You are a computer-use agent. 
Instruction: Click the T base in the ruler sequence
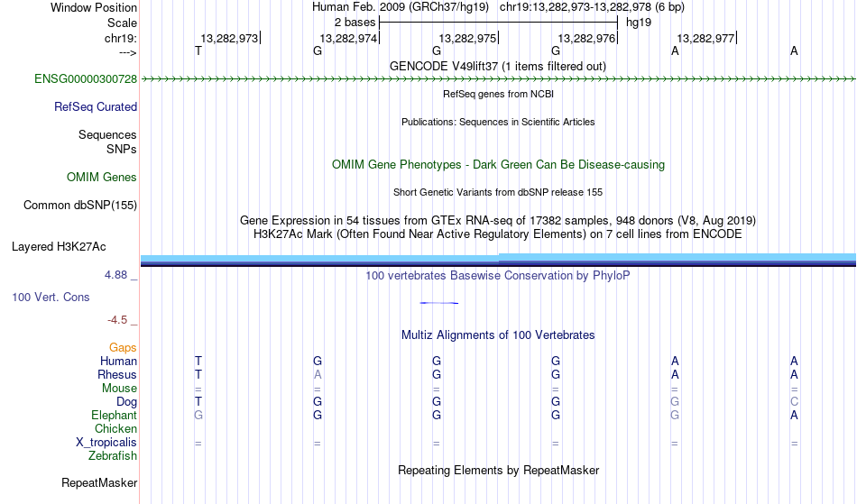(198, 51)
